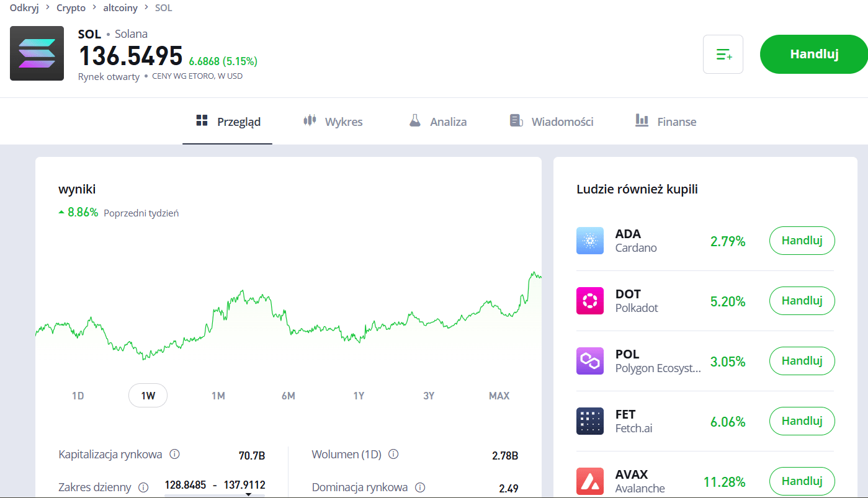868x498 pixels.
Task: Go to Crypto breadcrumb link
Action: coord(71,8)
